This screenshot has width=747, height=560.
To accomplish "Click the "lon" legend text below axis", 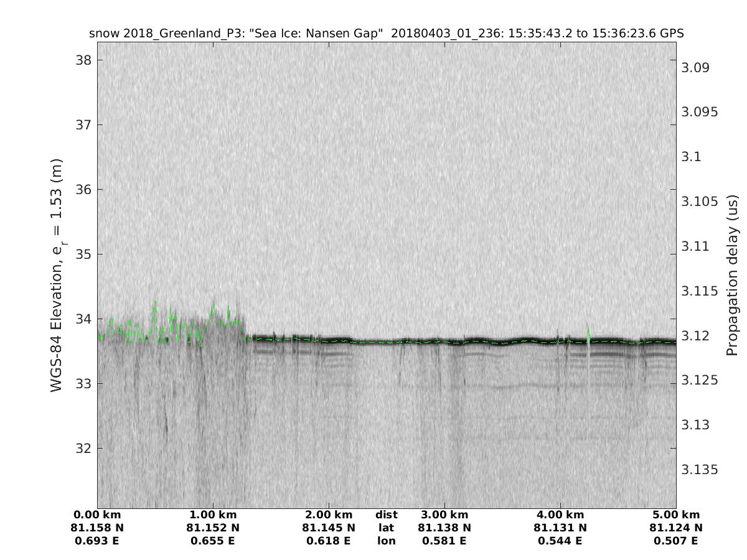I will click(x=386, y=541).
